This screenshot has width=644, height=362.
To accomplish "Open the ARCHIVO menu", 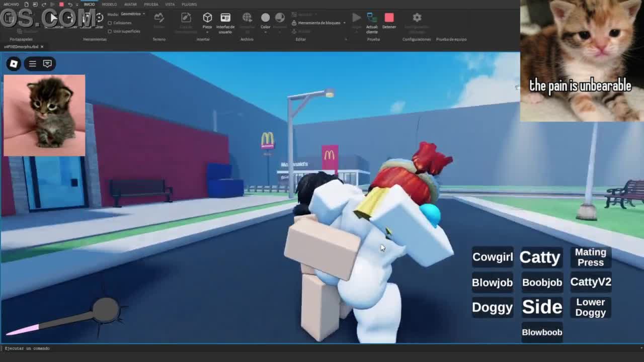I will 11,5.
